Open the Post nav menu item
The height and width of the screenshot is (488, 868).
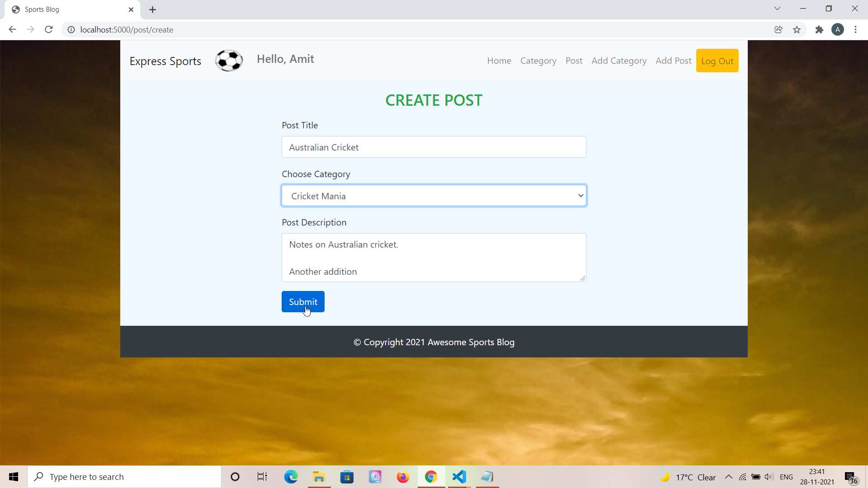[574, 61]
